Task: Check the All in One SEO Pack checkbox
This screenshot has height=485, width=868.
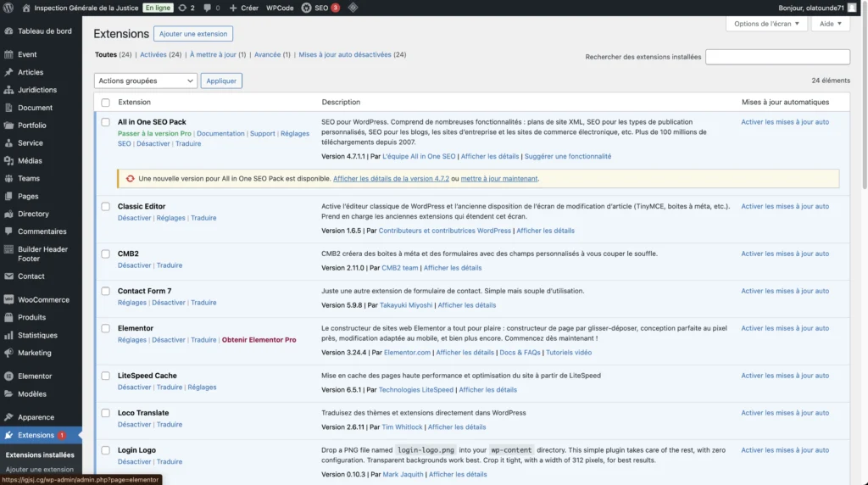Action: [x=106, y=122]
